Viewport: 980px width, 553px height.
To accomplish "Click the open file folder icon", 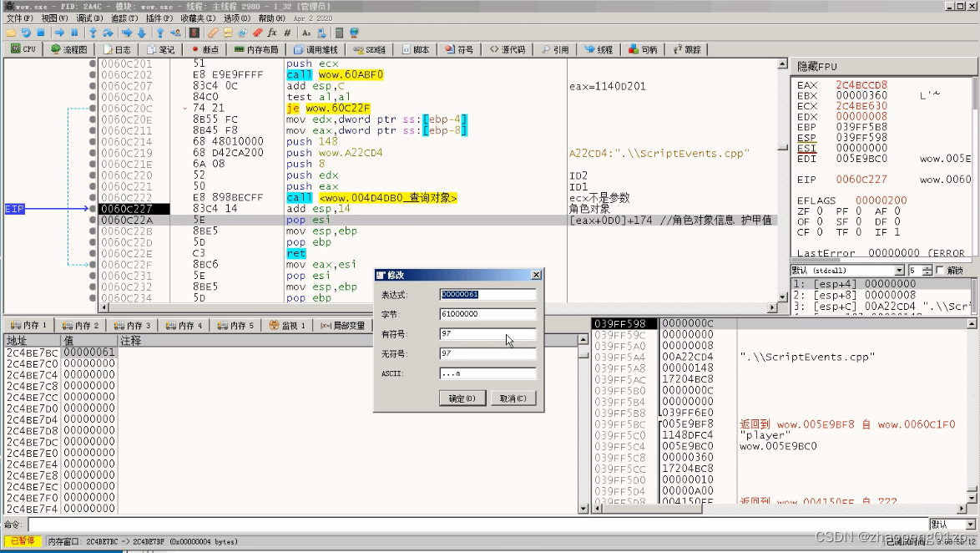I will click(x=11, y=33).
